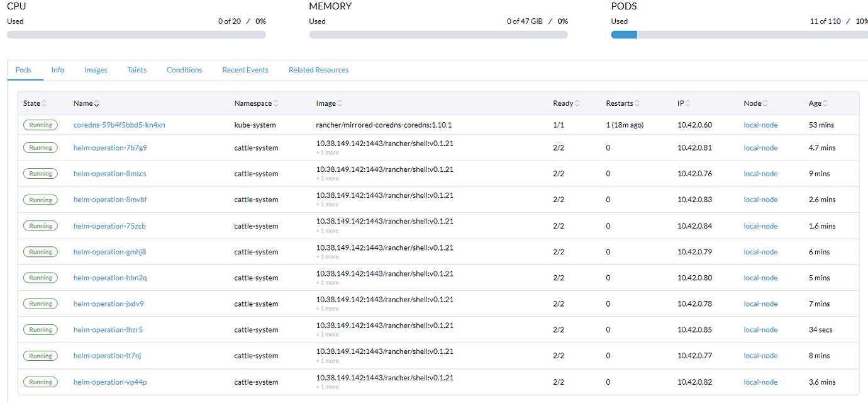Sort pods by Age column

tap(817, 103)
